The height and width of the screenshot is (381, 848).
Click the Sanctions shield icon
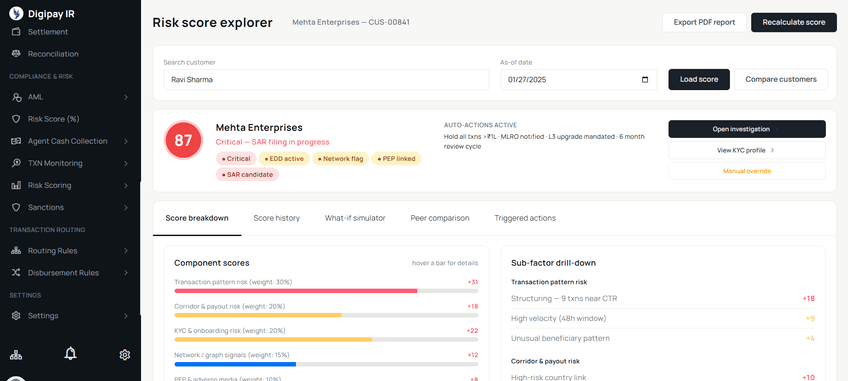[x=16, y=208]
